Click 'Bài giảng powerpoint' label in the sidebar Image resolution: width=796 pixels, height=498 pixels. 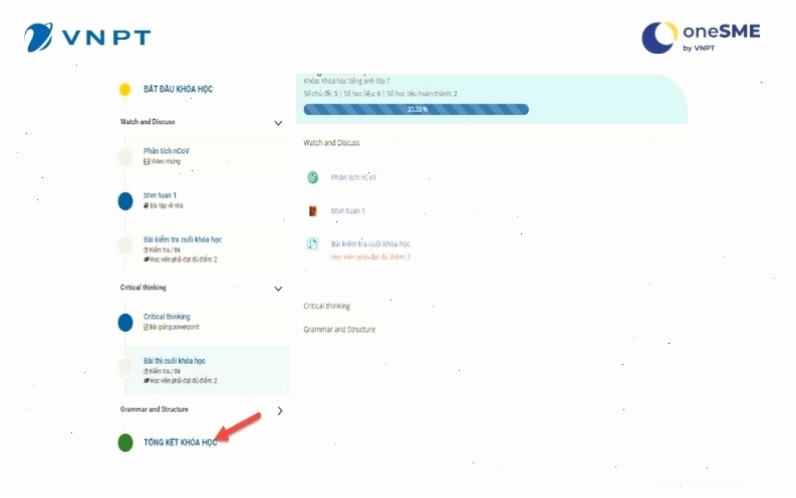coord(171,327)
